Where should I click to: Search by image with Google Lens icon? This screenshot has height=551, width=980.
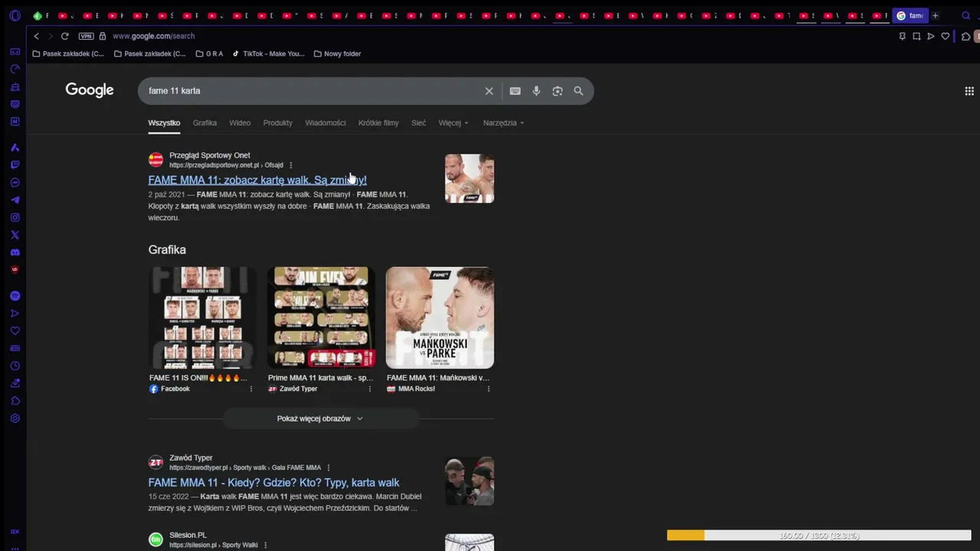click(x=557, y=91)
